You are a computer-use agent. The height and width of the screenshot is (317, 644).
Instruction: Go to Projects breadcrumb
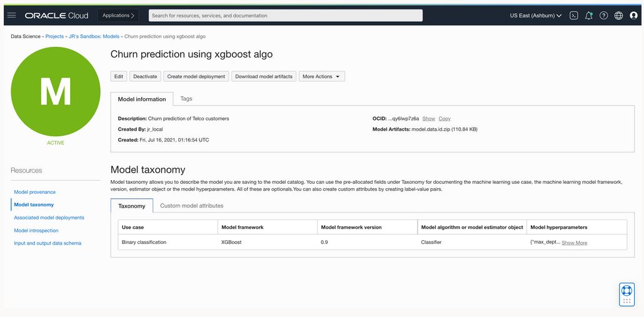click(x=54, y=36)
